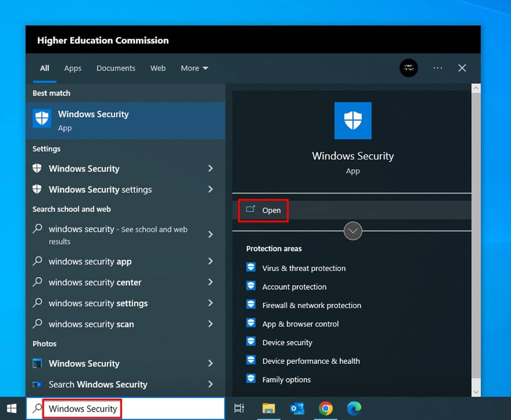
Task: Open Virus & threat protection
Action: click(304, 268)
